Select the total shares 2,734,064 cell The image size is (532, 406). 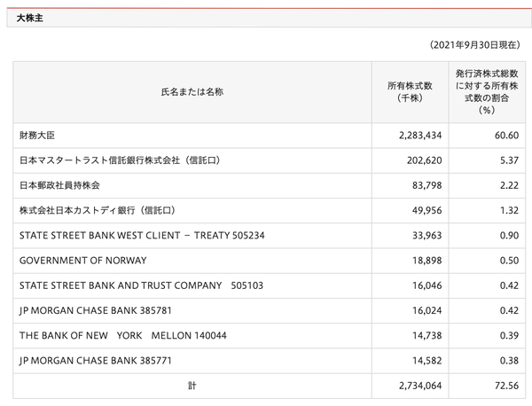[x=420, y=386]
